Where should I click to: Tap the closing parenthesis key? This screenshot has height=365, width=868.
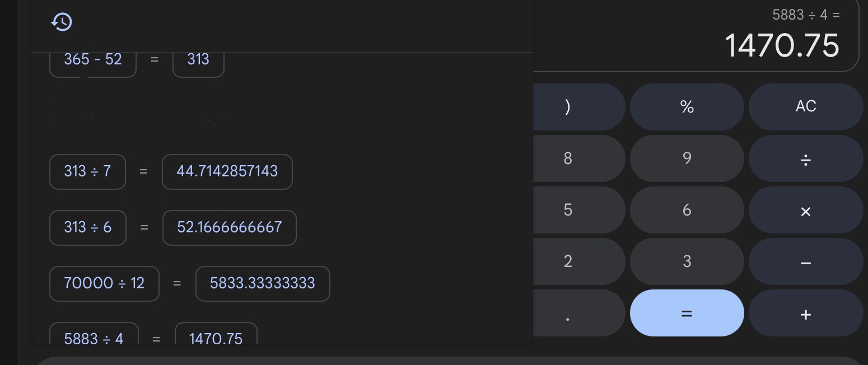coord(568,107)
